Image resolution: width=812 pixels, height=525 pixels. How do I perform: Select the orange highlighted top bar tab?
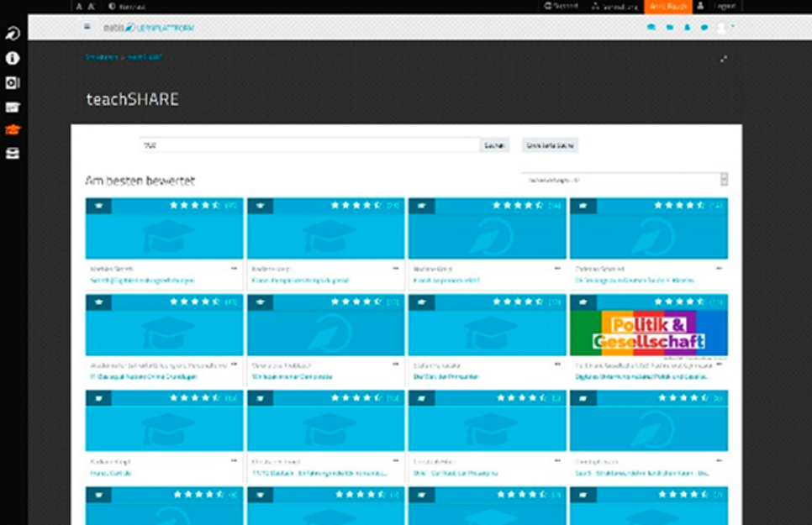[667, 6]
